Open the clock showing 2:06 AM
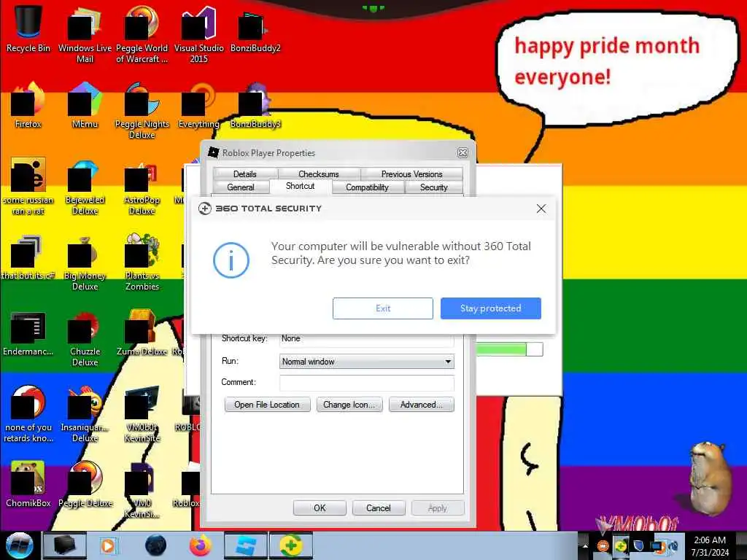 pos(710,546)
